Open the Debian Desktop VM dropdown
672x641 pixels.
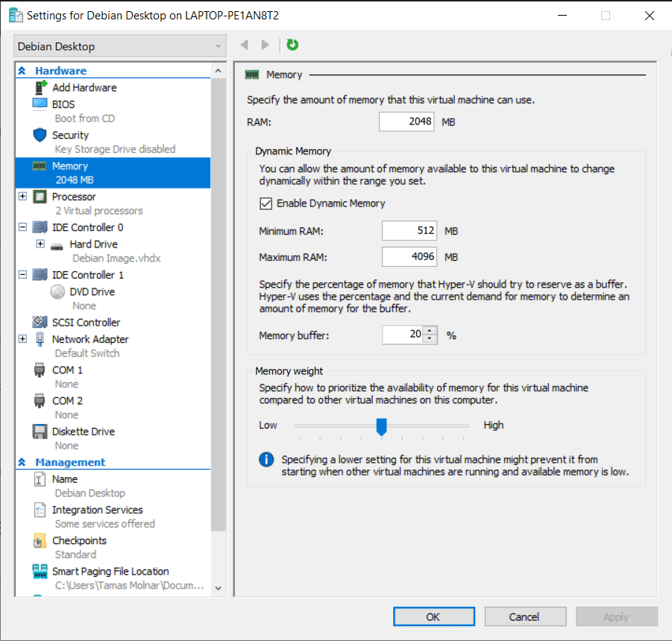click(x=120, y=46)
